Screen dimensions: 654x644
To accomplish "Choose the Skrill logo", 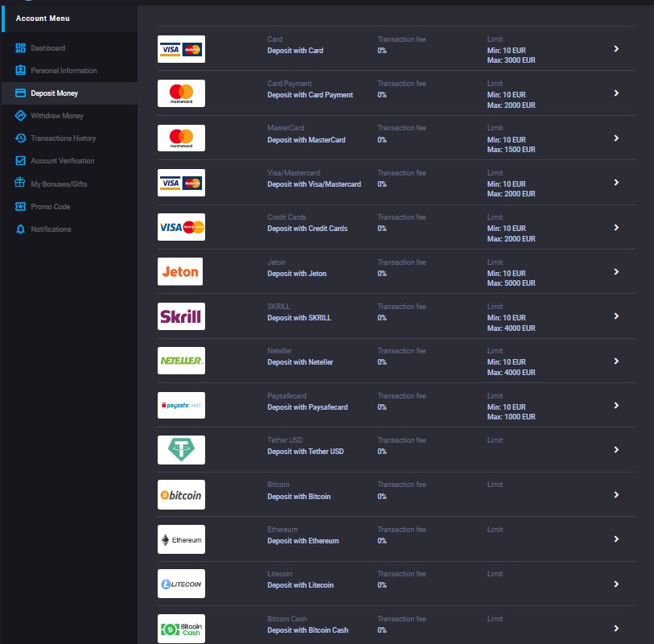I will coord(181,316).
